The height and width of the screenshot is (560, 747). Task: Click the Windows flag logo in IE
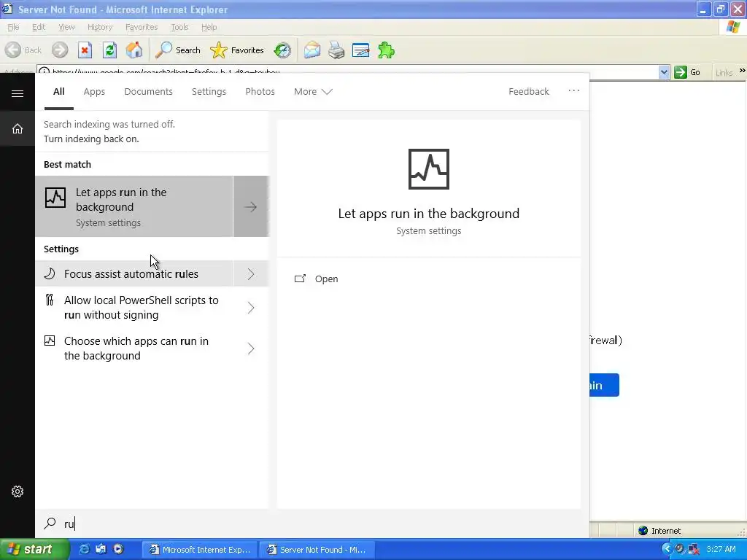[x=734, y=27]
